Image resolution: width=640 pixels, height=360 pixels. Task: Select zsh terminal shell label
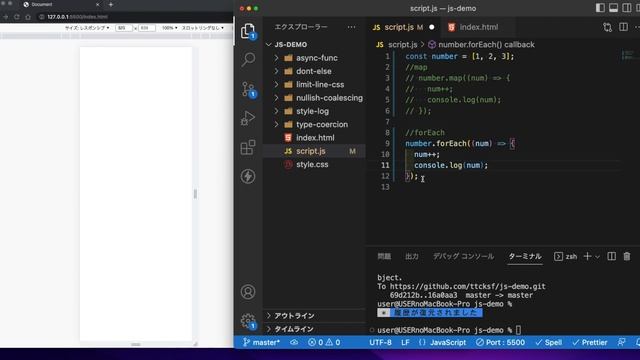(566, 256)
